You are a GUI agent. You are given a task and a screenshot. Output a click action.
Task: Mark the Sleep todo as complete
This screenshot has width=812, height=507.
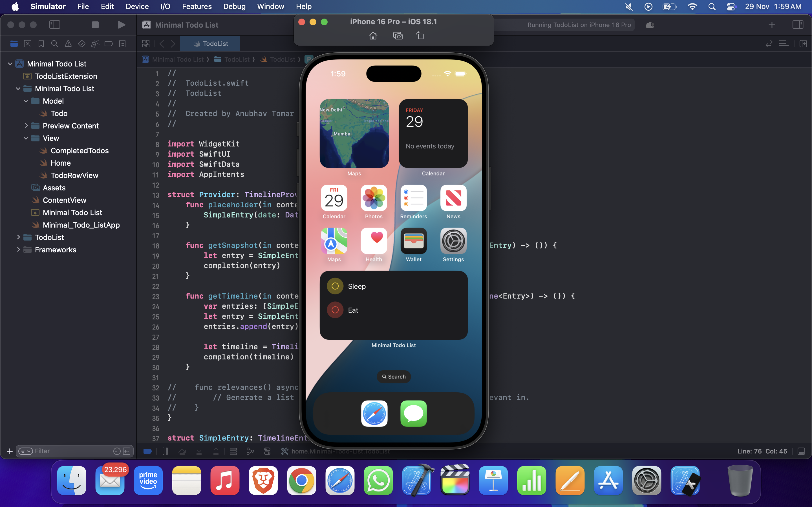coord(335,286)
